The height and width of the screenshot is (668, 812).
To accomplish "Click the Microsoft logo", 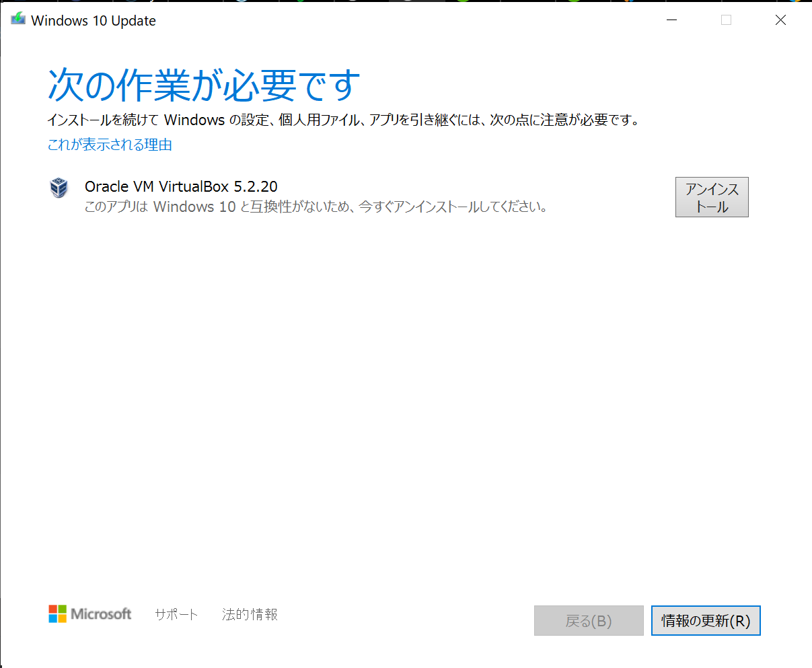I will [x=90, y=614].
